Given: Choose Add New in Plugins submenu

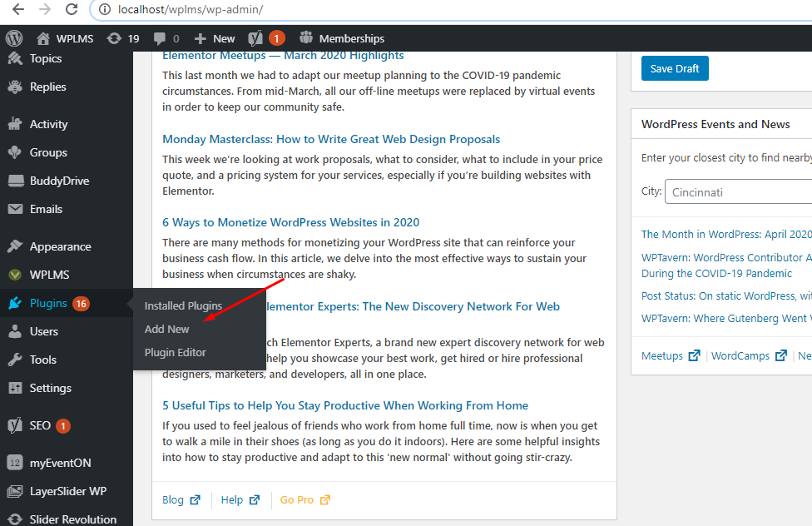Looking at the screenshot, I should coord(166,329).
